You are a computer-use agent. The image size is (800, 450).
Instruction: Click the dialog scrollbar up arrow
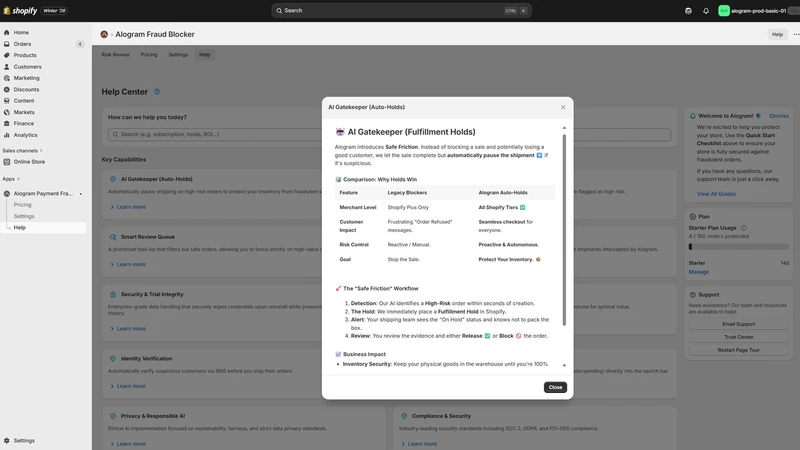pos(564,128)
